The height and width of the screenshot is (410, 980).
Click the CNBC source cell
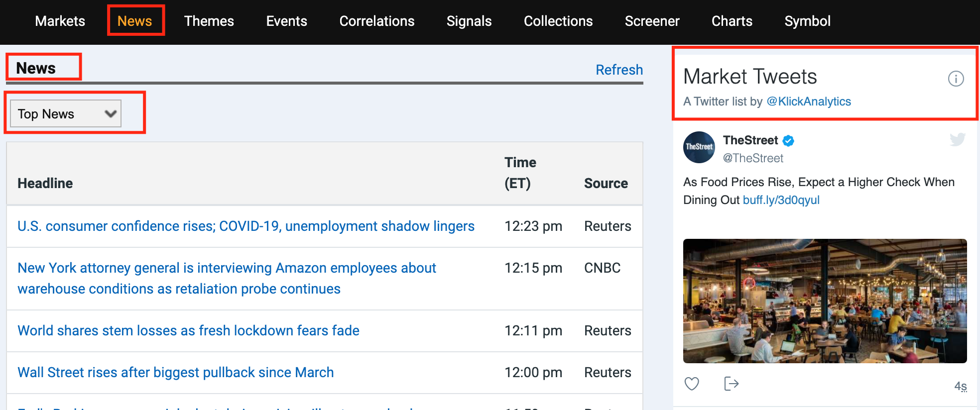[602, 268]
